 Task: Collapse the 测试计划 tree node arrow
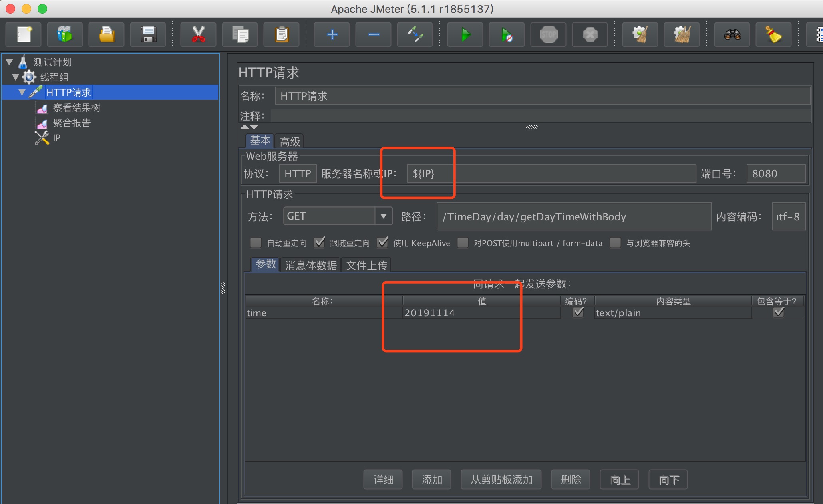click(9, 62)
